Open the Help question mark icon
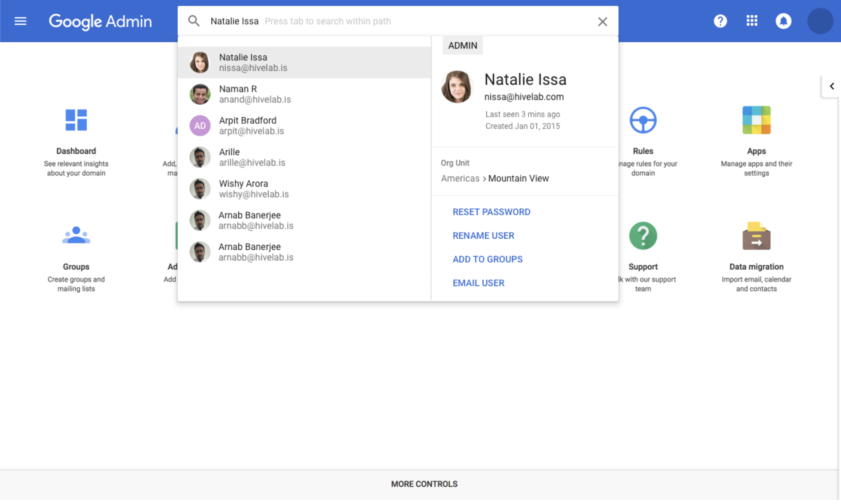Viewport: 841px width, 504px height. pos(720,21)
